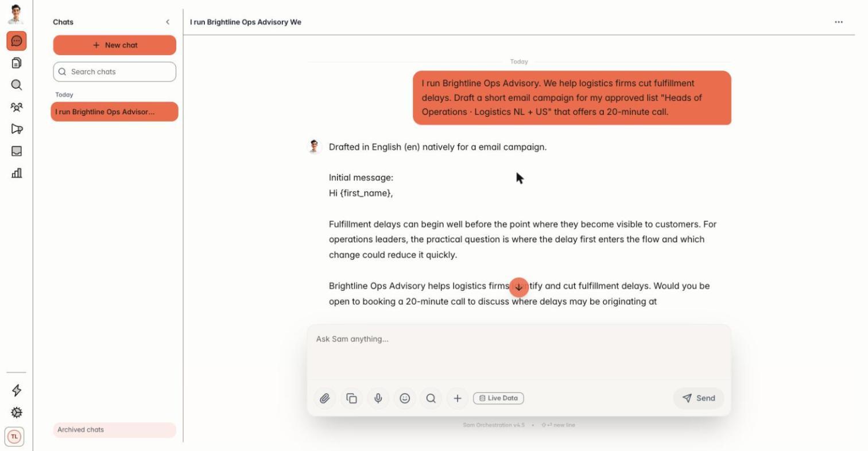Open Archived chats
Viewport: 868px width, 451px height.
(x=115, y=430)
